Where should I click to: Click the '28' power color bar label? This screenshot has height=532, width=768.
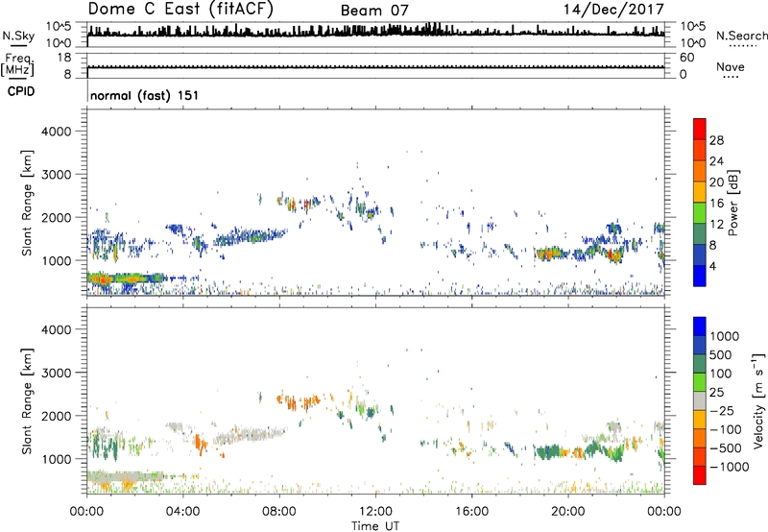[x=716, y=140]
